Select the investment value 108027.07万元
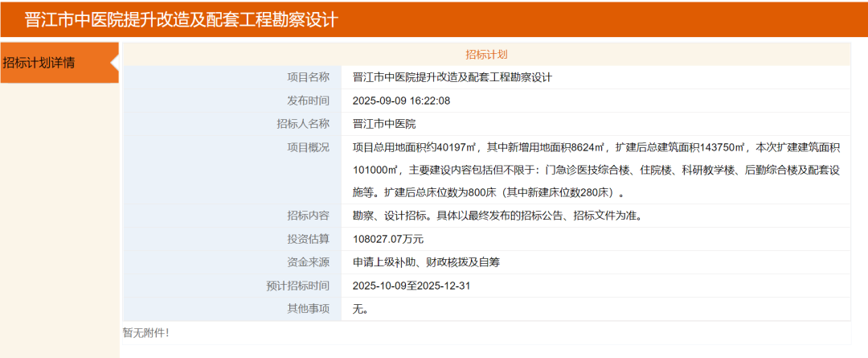This screenshot has width=868, height=358. coord(388,240)
